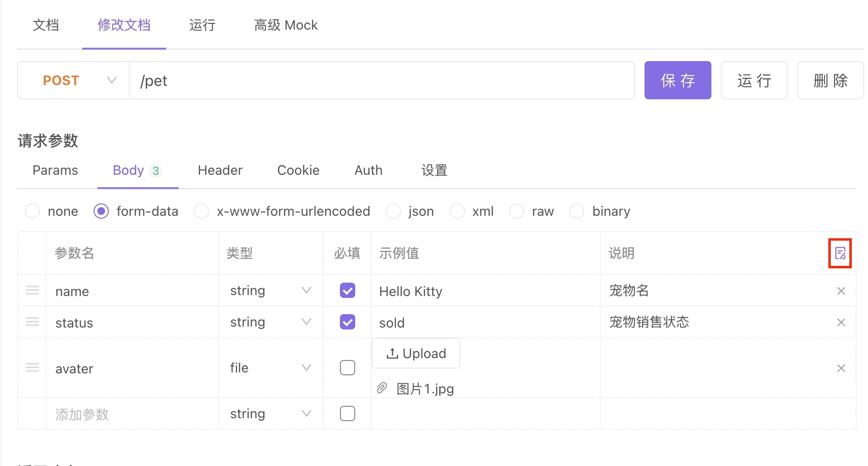The width and height of the screenshot is (868, 466).
Task: Uncheck required checkbox for status parameter
Action: (x=348, y=321)
